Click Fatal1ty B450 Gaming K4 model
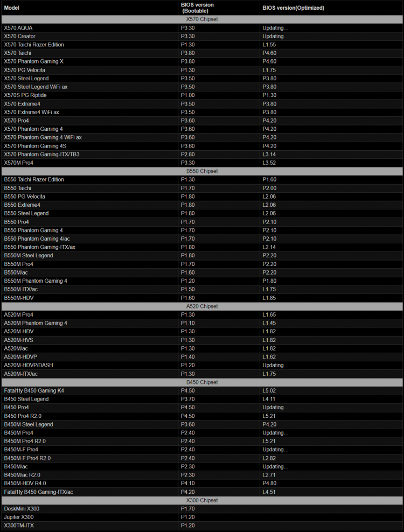 tap(34, 390)
